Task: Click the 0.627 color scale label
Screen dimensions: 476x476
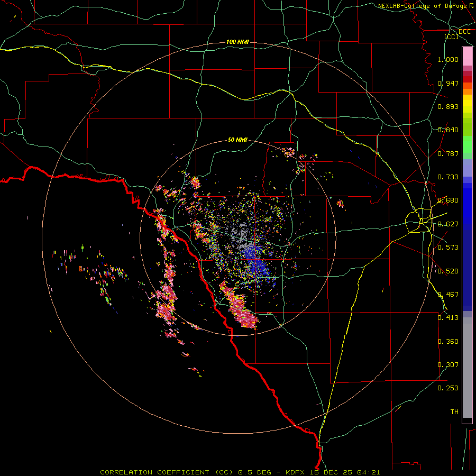Action: click(x=448, y=224)
